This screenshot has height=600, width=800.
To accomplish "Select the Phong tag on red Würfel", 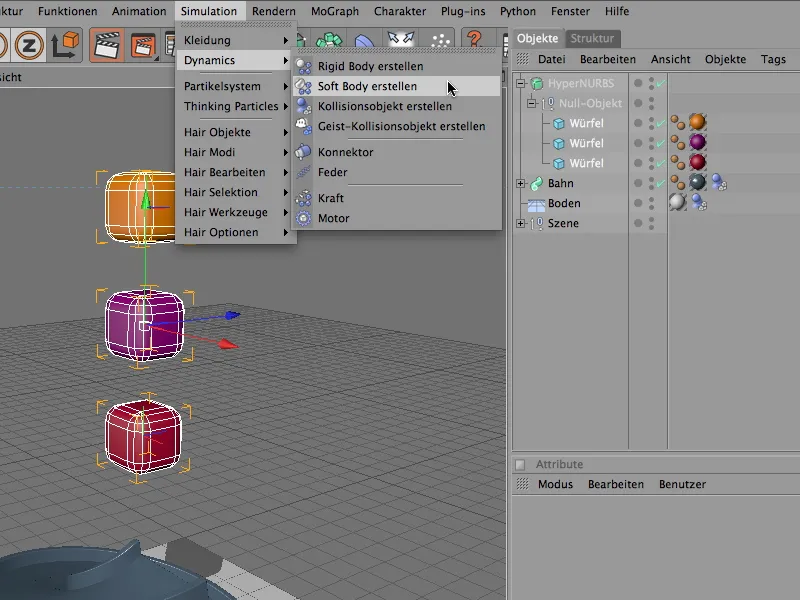I will point(678,162).
